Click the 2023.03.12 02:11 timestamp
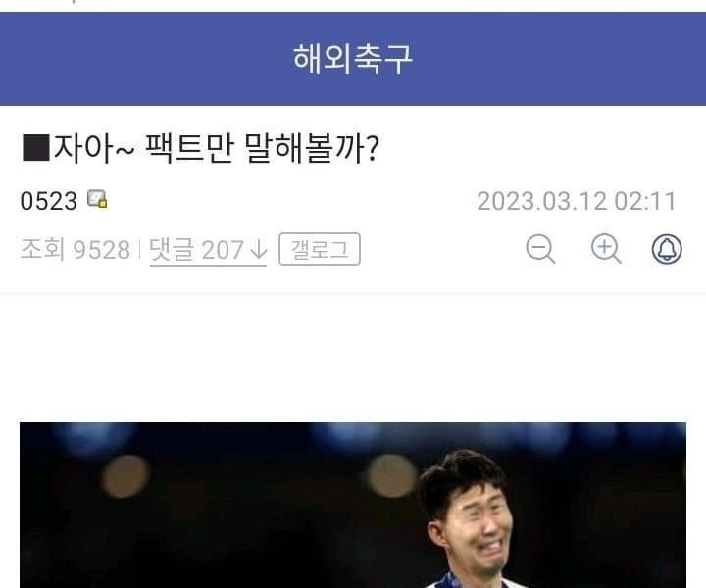Image resolution: width=706 pixels, height=588 pixels. tap(577, 201)
